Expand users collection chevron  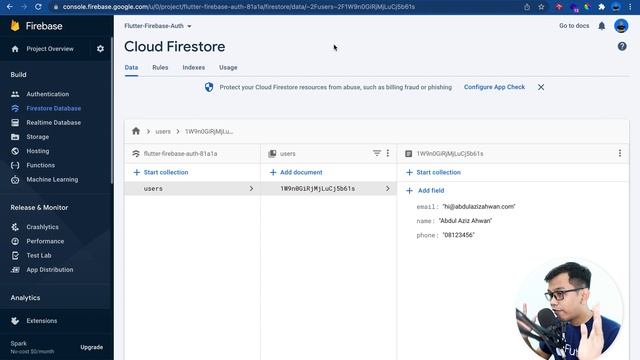pyautogui.click(x=251, y=189)
